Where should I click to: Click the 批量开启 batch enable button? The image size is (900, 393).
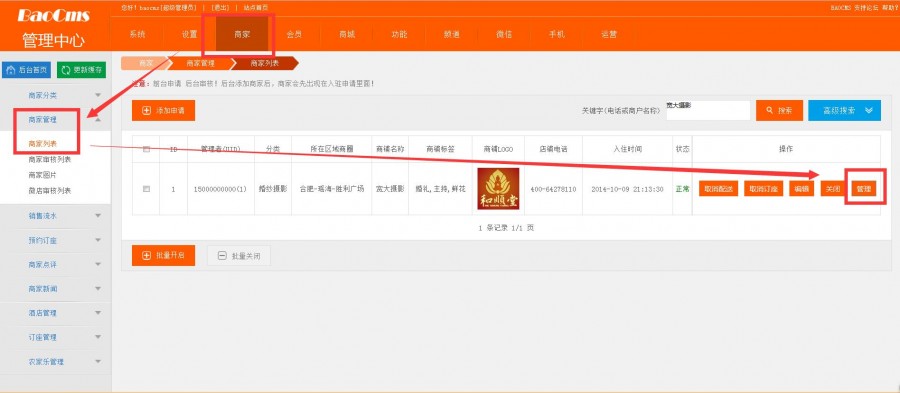[x=164, y=256]
